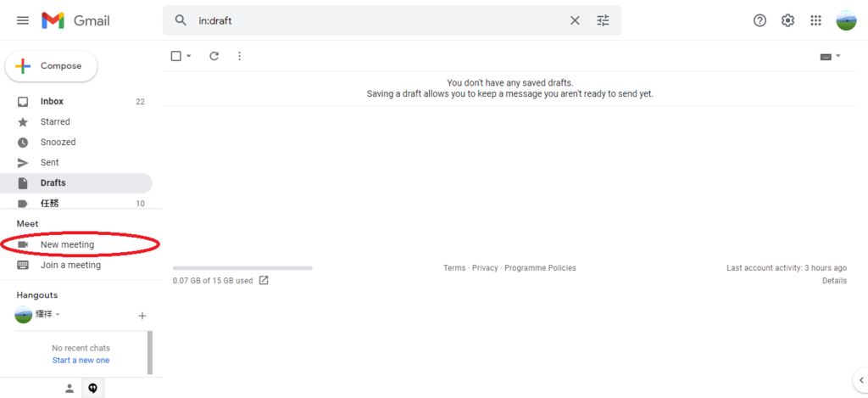Expand the Hangouts user status dropdown
The width and height of the screenshot is (868, 398).
point(58,315)
